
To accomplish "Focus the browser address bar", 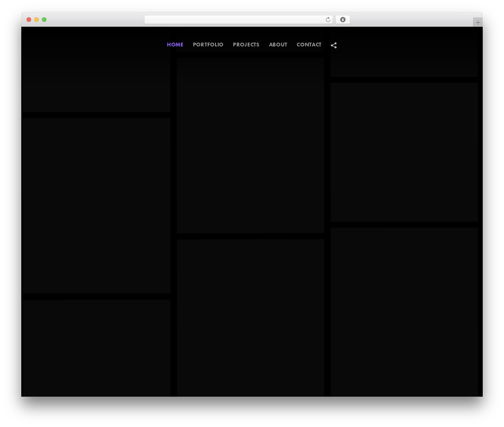I will [x=239, y=20].
